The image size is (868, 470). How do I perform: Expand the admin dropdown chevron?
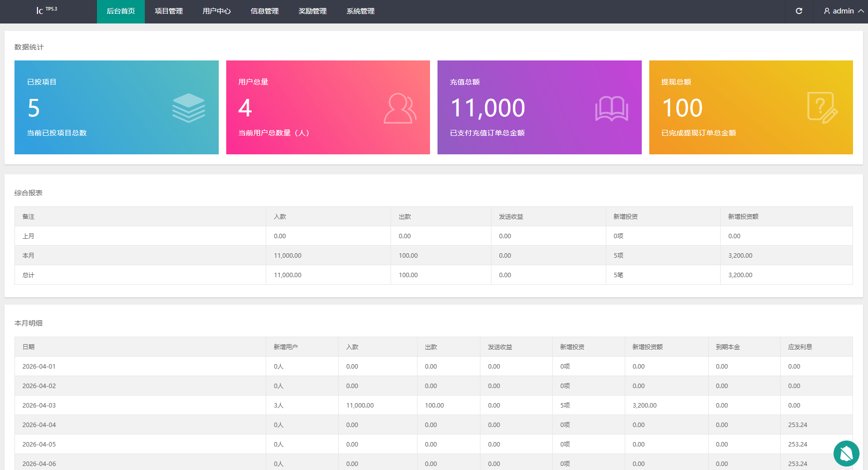click(x=861, y=11)
